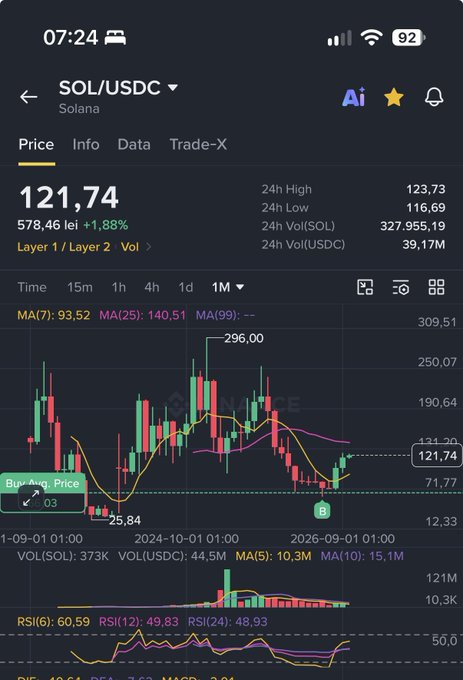Open the chart drawing tools icon

coord(365,287)
